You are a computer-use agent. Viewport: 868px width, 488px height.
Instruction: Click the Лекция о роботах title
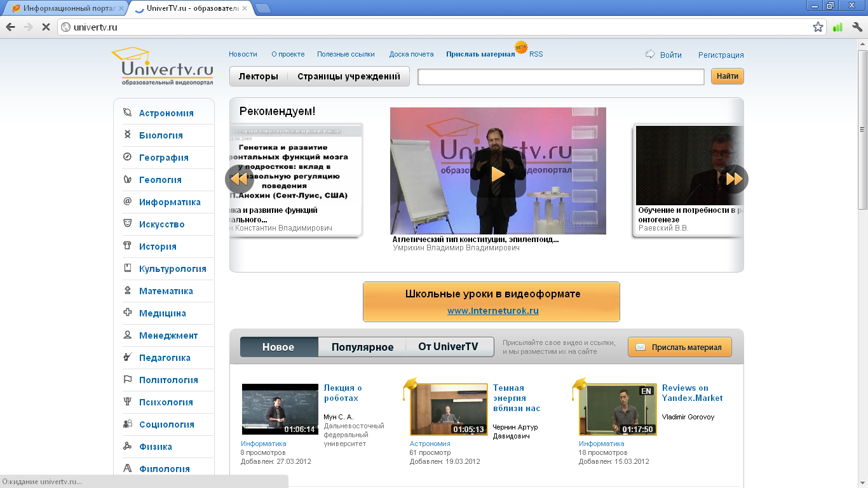coord(343,393)
